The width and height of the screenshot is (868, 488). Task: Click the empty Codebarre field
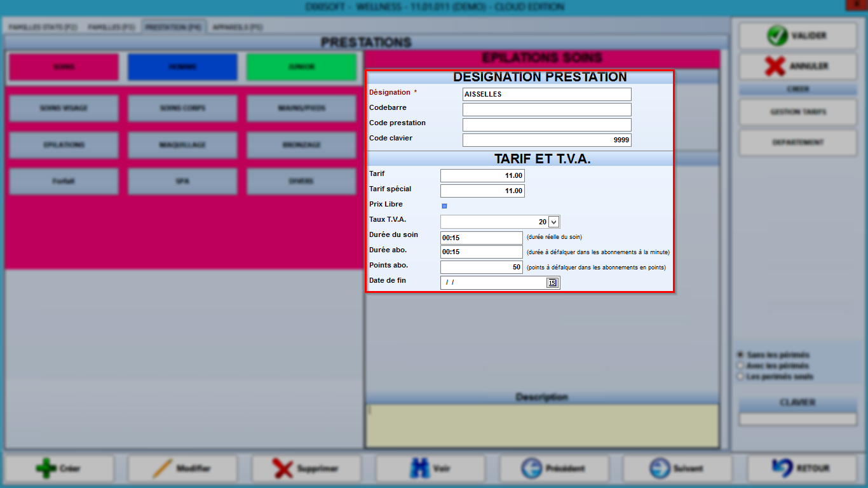547,109
